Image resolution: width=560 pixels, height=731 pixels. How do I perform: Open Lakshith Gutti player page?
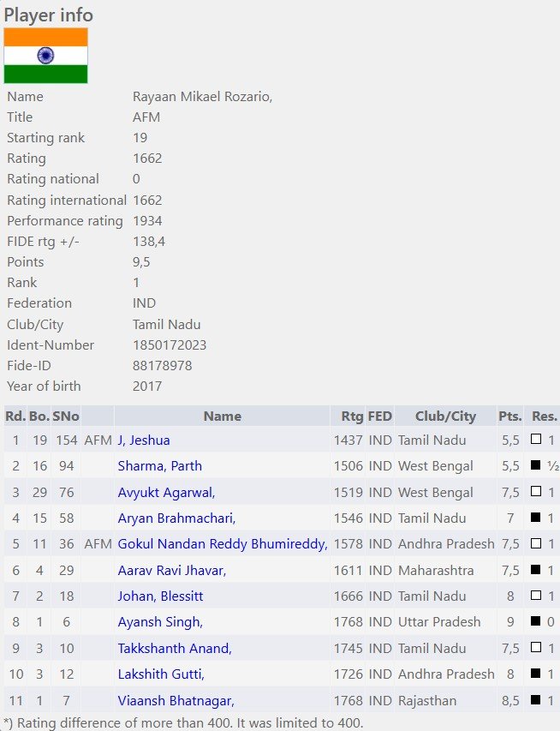click(161, 674)
